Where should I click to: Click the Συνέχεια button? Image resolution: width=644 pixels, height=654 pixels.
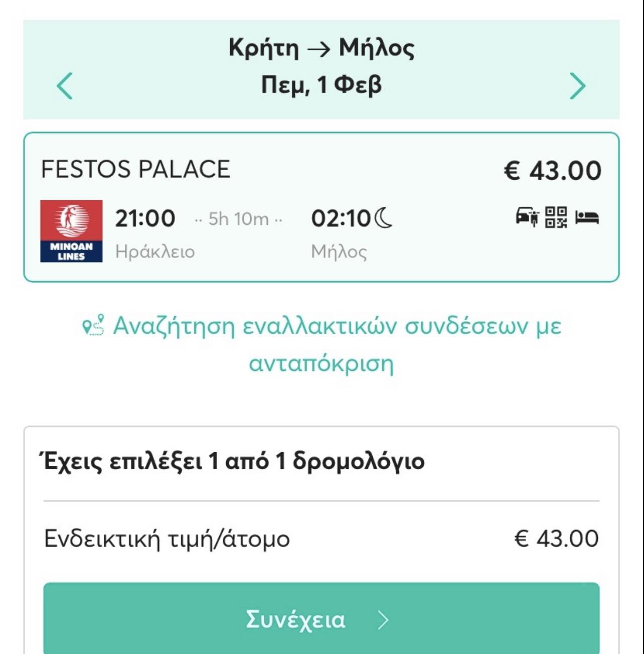tap(321, 619)
